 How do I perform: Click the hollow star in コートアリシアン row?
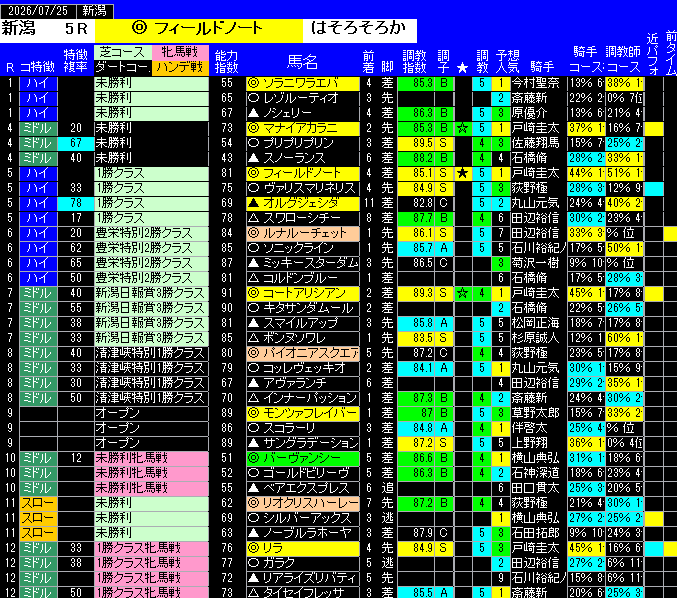[462, 293]
